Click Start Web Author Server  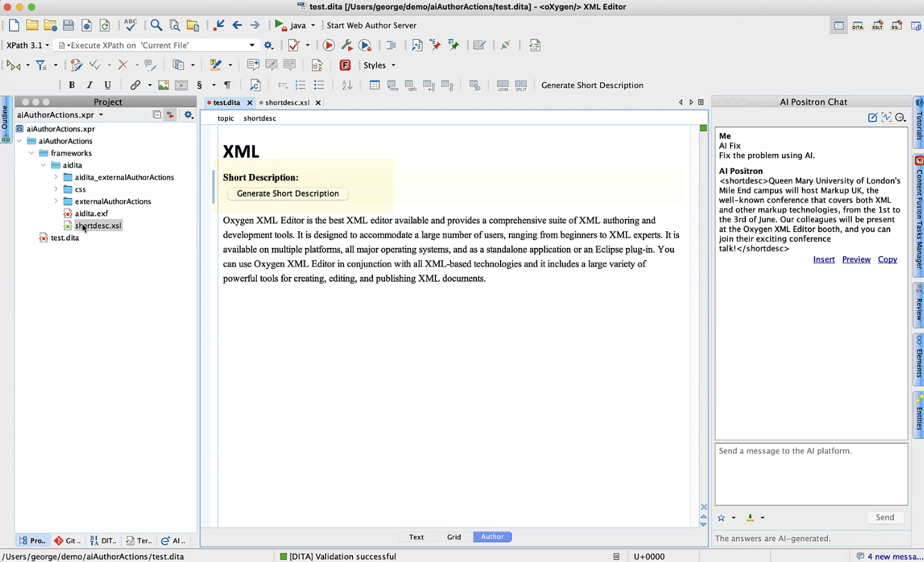pyautogui.click(x=371, y=25)
